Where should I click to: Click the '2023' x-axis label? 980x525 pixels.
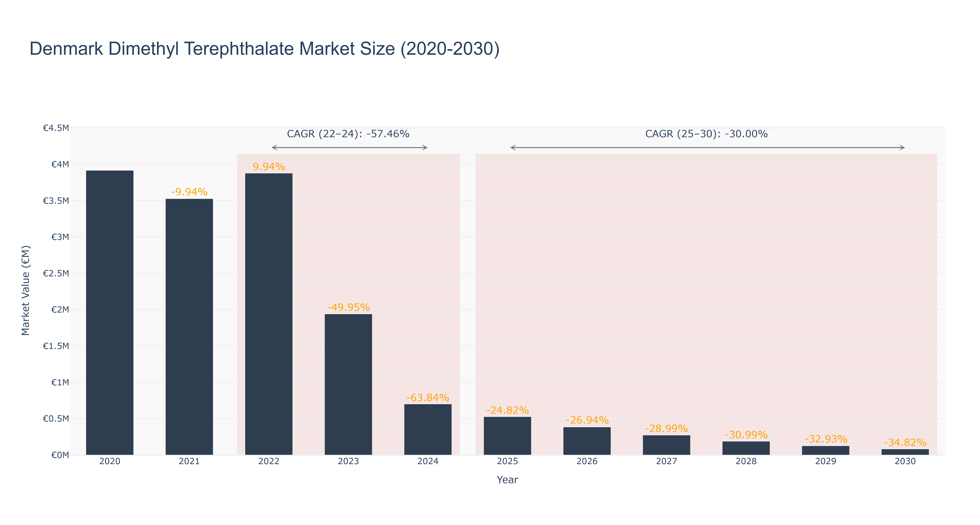[x=348, y=461]
